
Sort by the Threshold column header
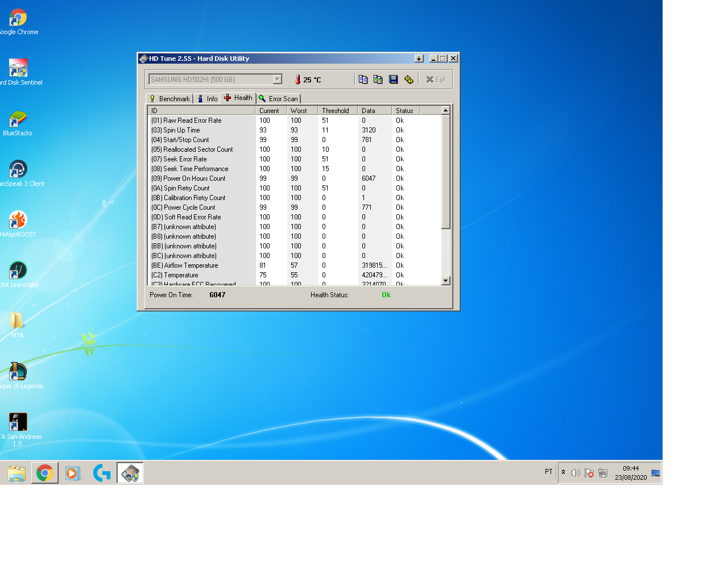pyautogui.click(x=338, y=111)
